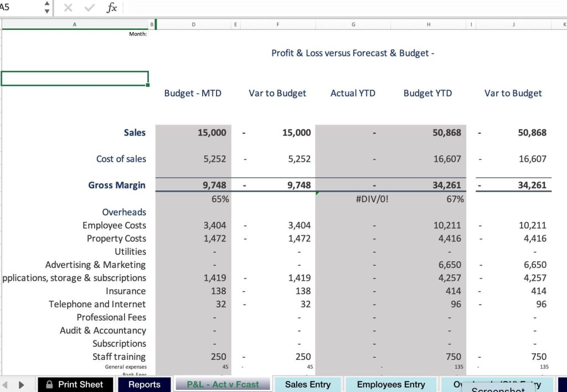Select the Budget YTD Sales value 50,868
This screenshot has height=392, width=567.
[x=446, y=132]
